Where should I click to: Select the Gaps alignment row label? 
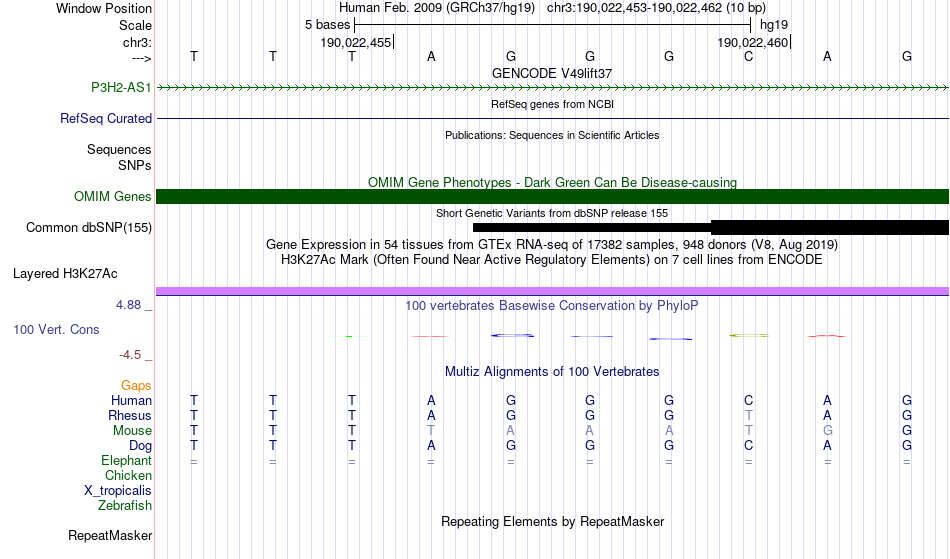136,386
